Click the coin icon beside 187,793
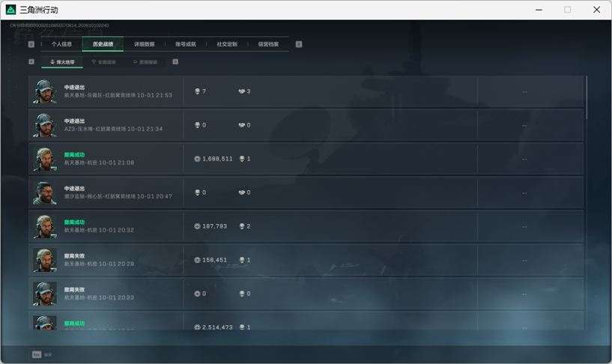 click(197, 226)
